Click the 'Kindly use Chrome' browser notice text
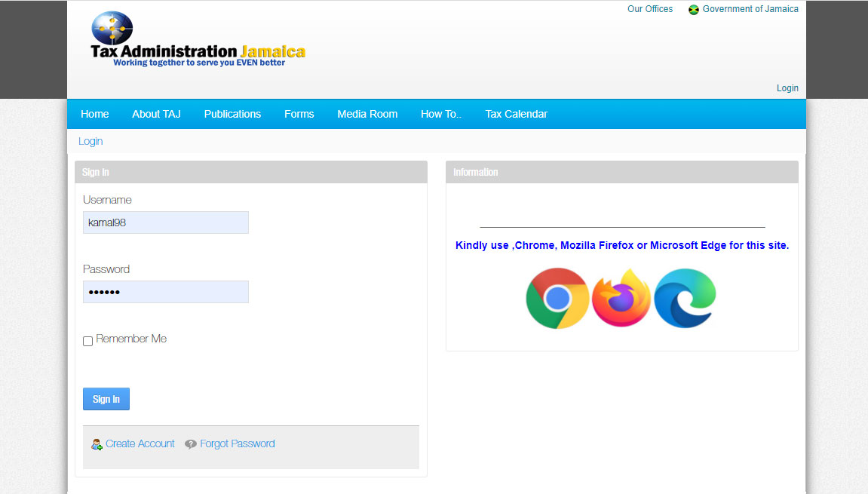 coord(621,245)
